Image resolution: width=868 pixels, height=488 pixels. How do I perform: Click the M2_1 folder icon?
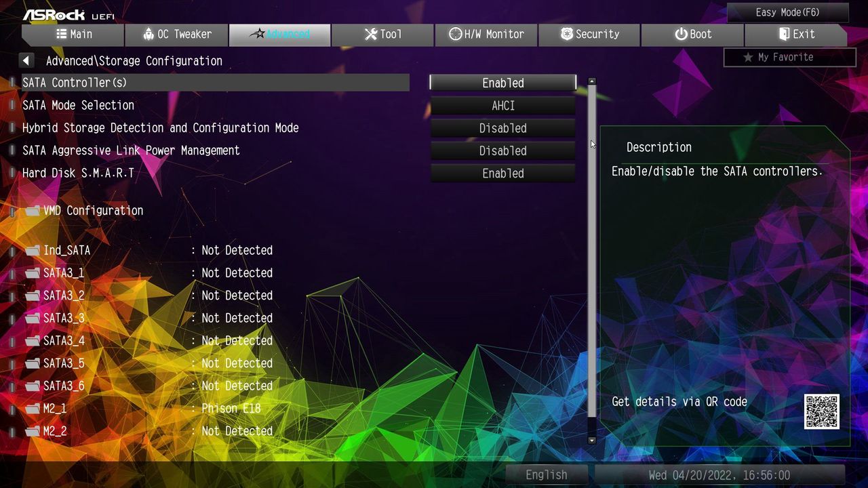[33, 409]
